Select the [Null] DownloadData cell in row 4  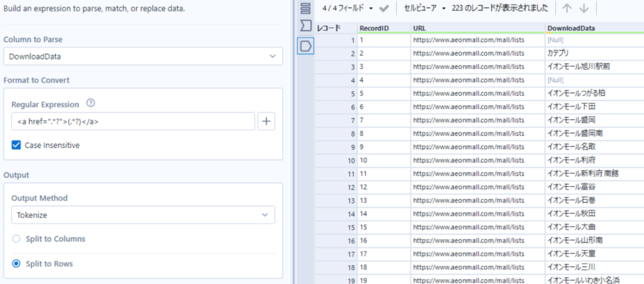(594, 80)
